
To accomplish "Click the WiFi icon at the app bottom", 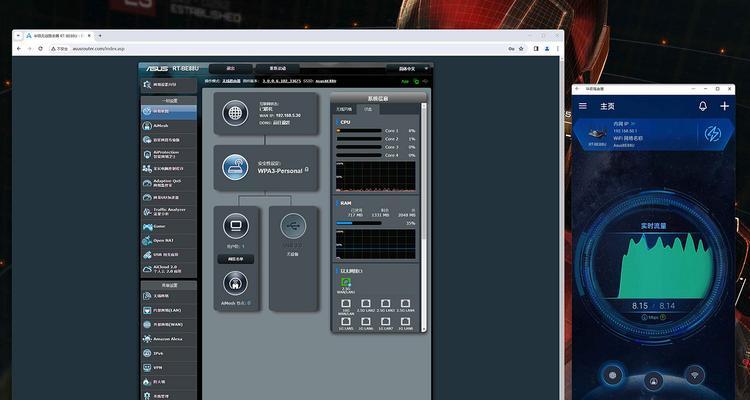I will click(x=694, y=374).
